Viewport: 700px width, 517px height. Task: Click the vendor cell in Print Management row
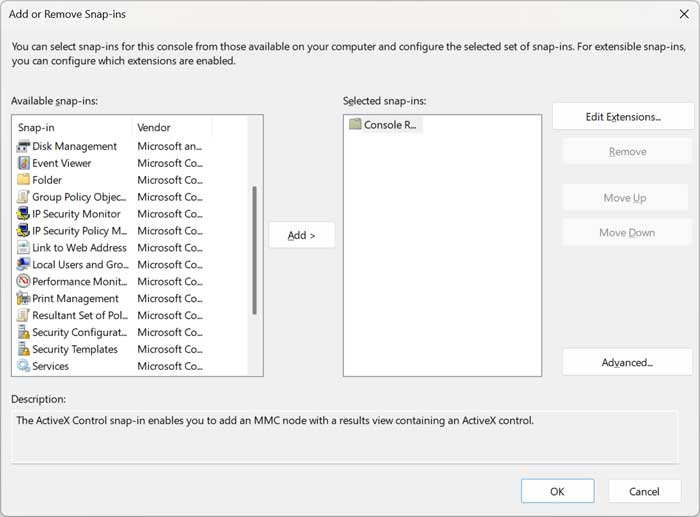(x=170, y=298)
